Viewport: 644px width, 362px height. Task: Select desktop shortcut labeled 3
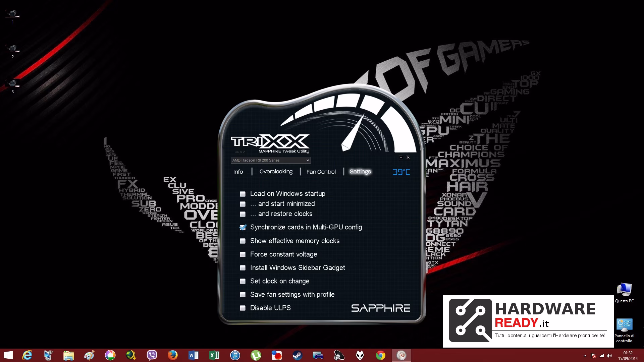12,86
